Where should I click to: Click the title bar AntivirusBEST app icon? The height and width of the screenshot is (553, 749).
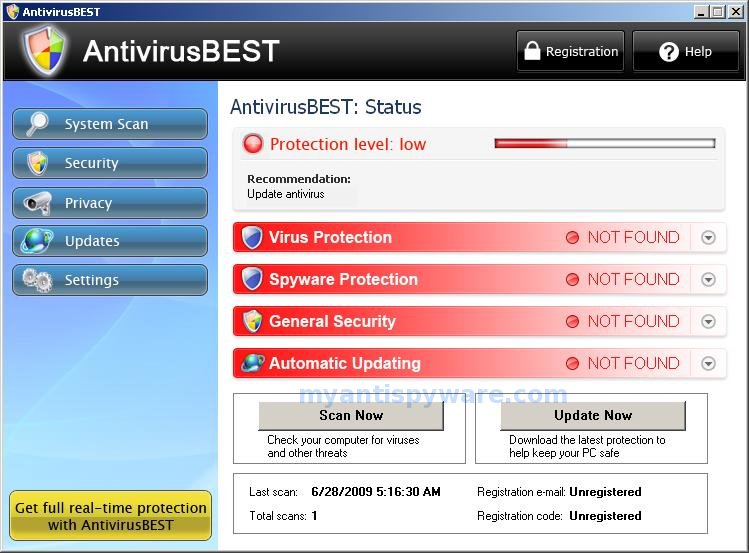coord(12,11)
